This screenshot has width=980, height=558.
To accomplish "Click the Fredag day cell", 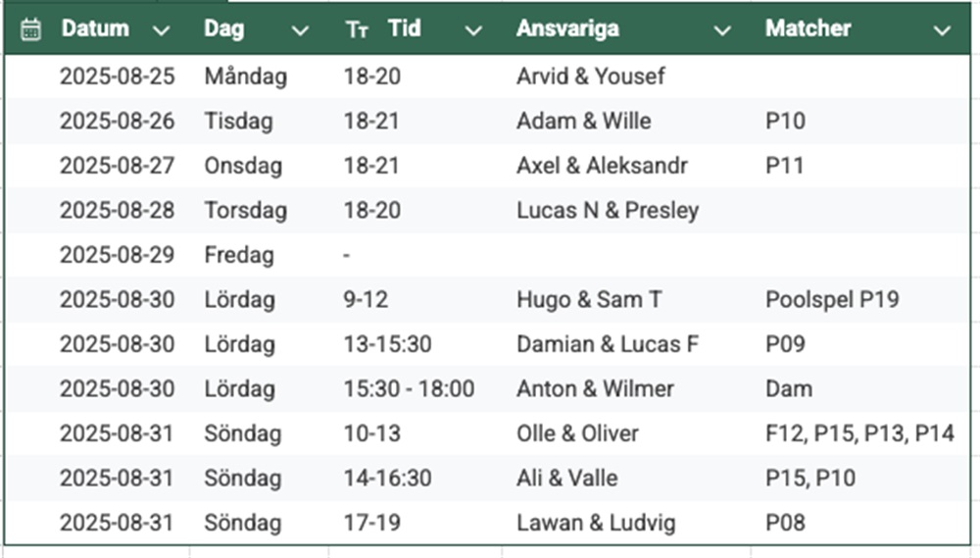I will pos(239,255).
